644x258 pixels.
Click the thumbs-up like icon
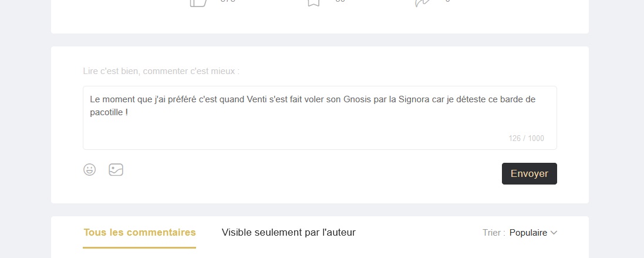pyautogui.click(x=198, y=3)
